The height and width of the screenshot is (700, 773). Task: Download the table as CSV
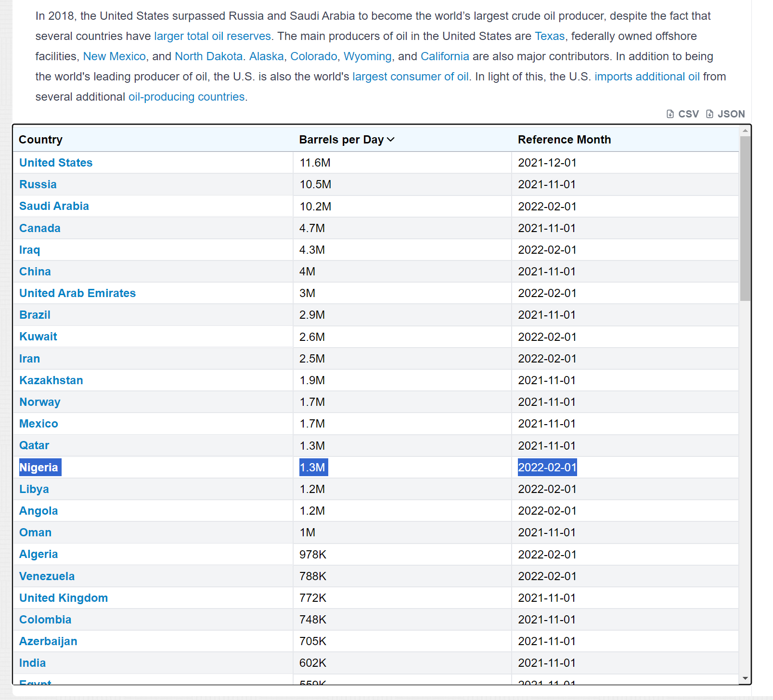click(x=683, y=114)
